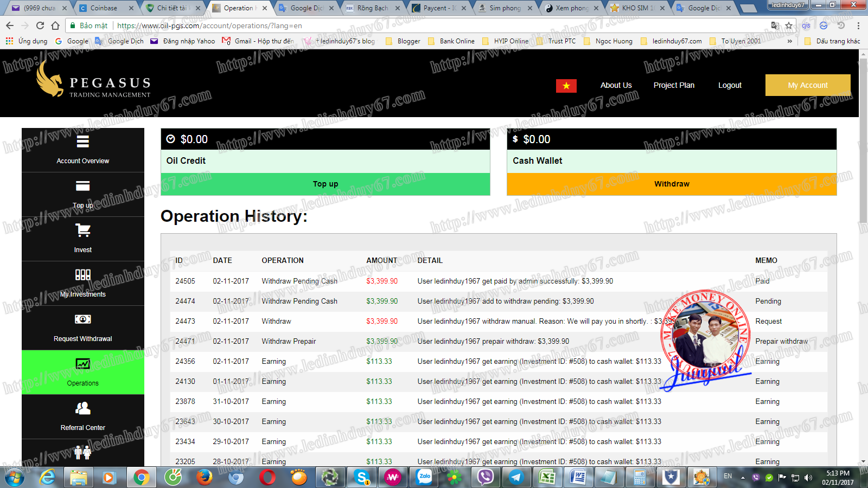
Task: Open Viber from the taskbar
Action: [485, 477]
